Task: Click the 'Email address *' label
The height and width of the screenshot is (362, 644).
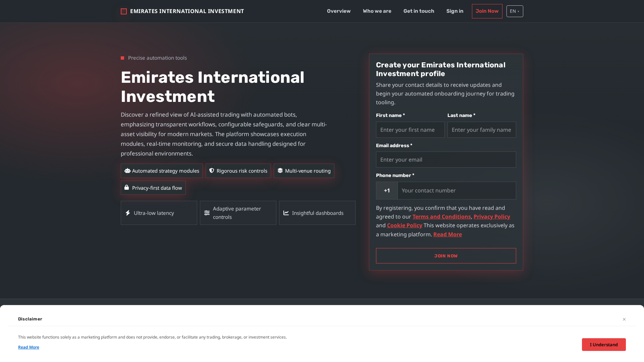Action: coord(394,145)
